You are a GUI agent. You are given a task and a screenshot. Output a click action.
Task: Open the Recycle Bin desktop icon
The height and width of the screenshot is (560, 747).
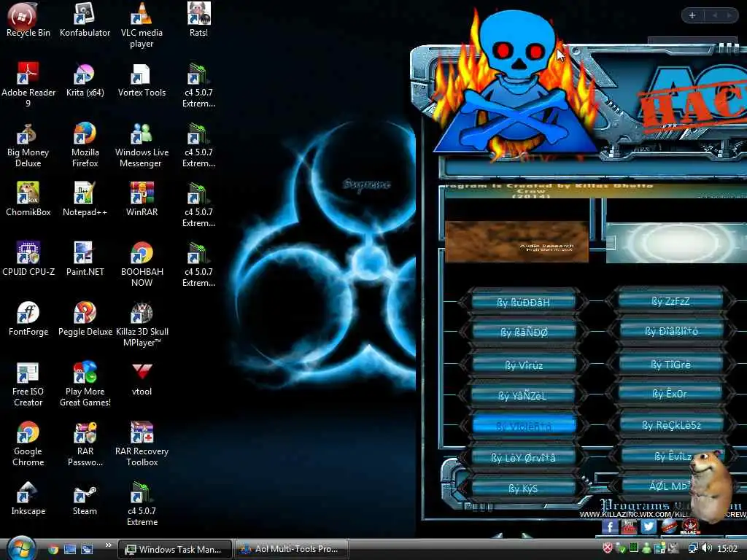(x=28, y=20)
